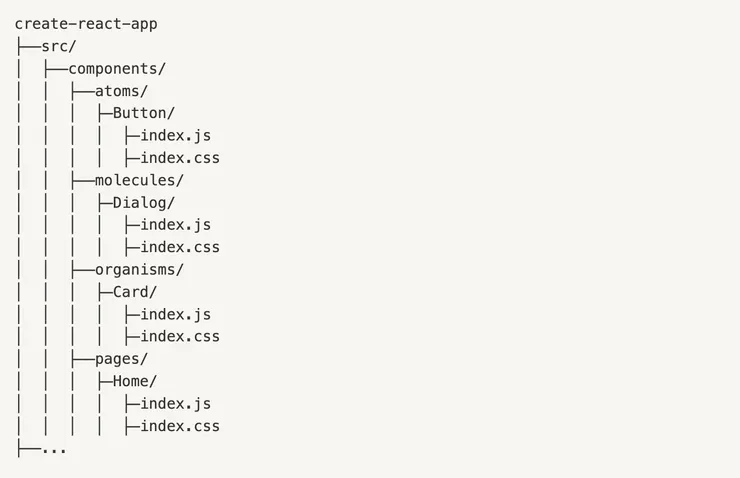Open index.css under Home/
The height and width of the screenshot is (478, 740).
[x=180, y=426]
